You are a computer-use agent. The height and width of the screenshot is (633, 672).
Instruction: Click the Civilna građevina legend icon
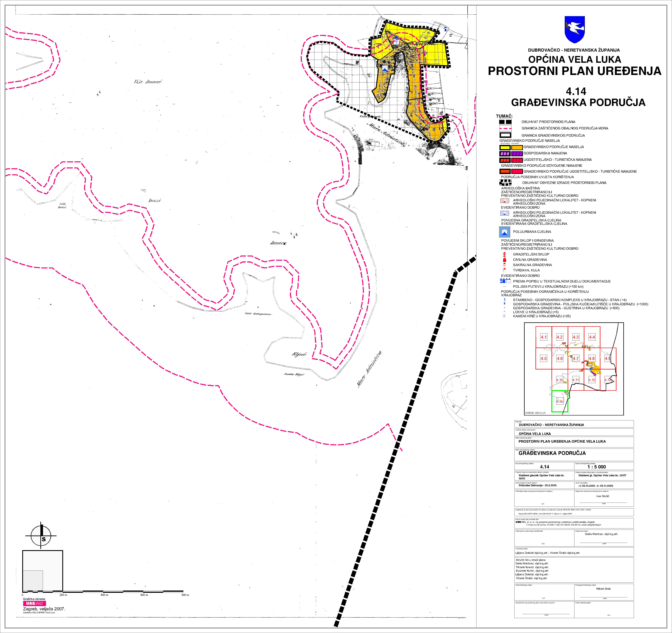504,260
